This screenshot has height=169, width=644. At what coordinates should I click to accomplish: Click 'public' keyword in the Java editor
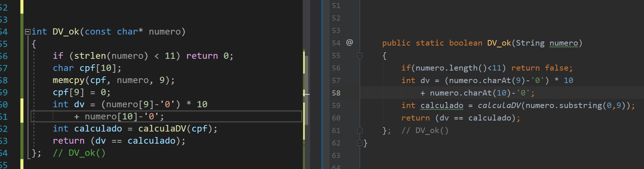396,43
